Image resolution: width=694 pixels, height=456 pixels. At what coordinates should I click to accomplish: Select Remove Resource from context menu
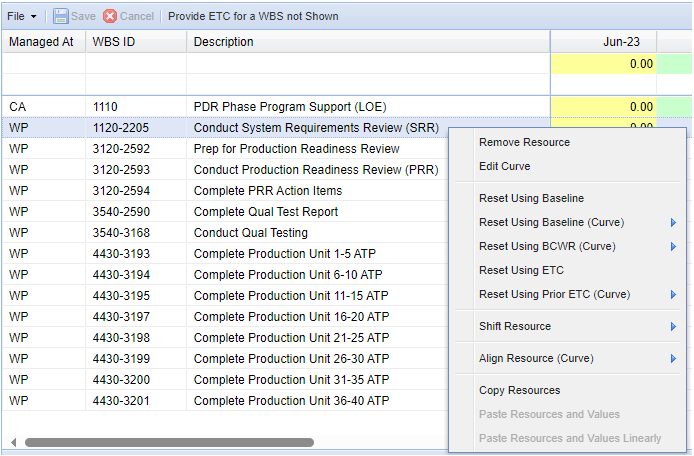point(524,142)
